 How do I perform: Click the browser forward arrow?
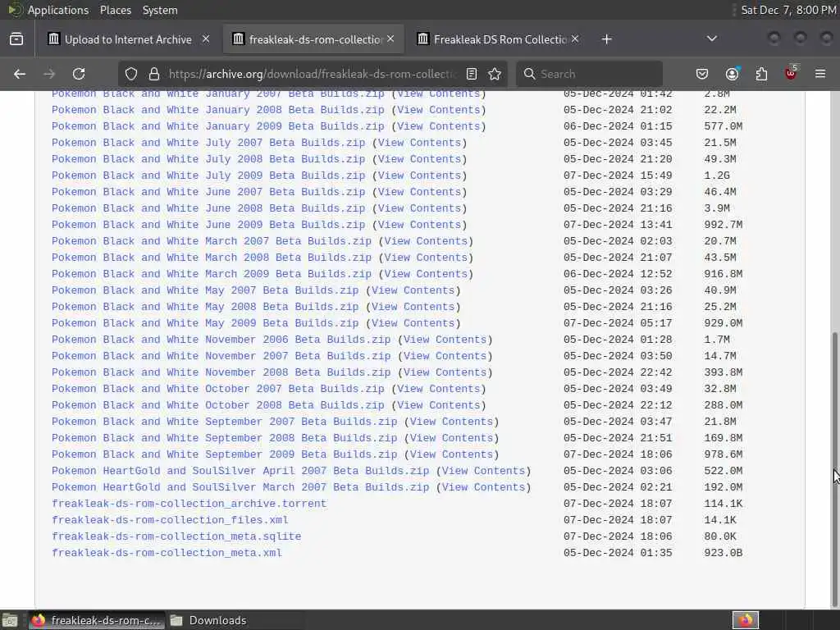point(49,74)
